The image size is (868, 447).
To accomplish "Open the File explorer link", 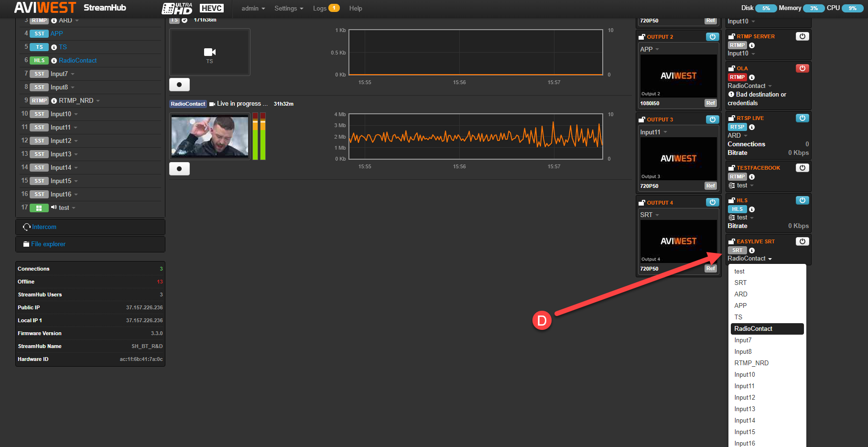I will tap(48, 244).
